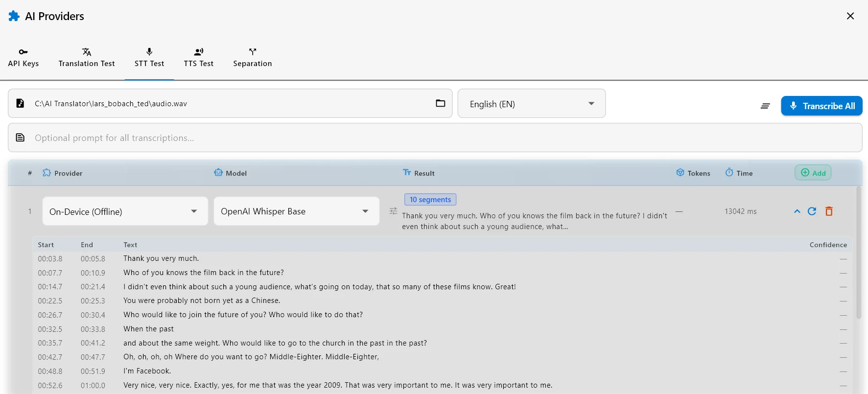868x394 pixels.
Task: Select segment 'Oh, oh, oh, oh Where do you'
Action: [x=251, y=357]
